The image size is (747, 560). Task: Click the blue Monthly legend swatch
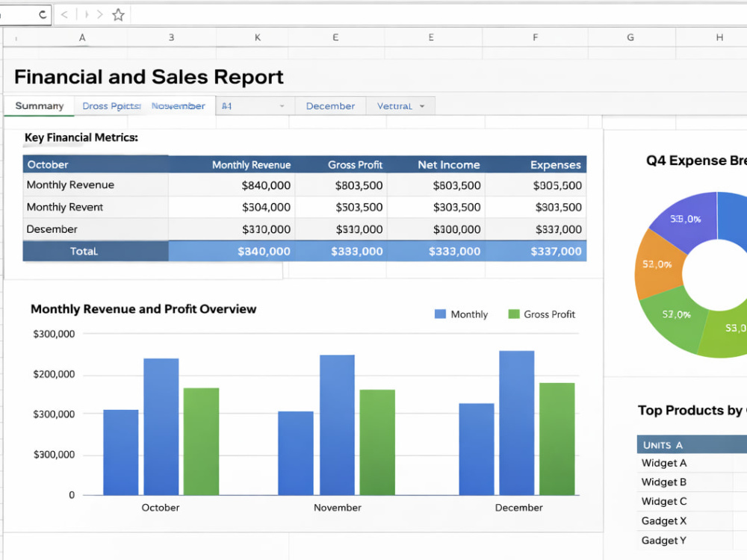click(440, 314)
